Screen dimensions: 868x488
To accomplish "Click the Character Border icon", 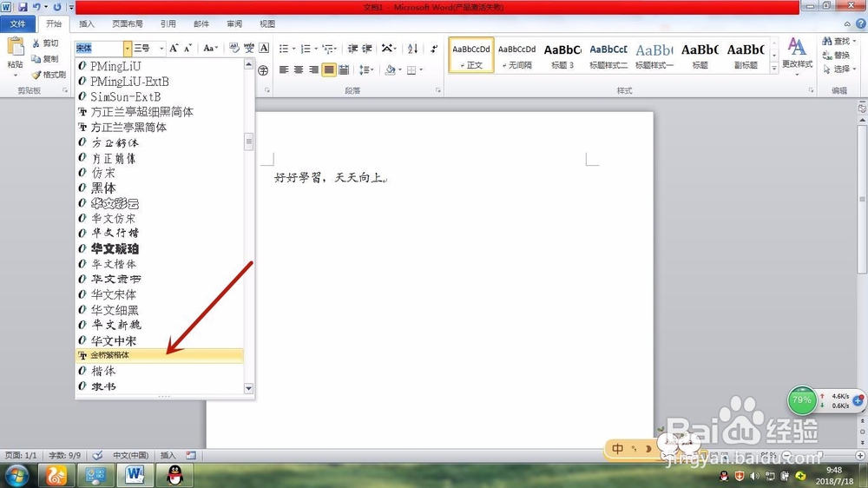I will click(264, 48).
